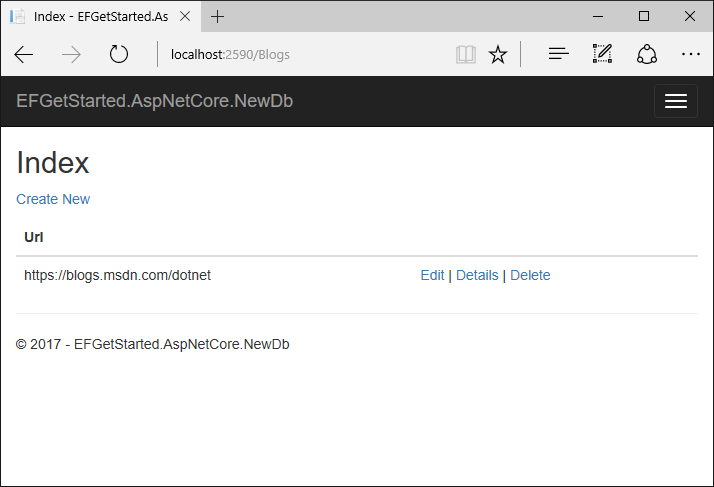Open the Hub panel icon

click(x=559, y=54)
